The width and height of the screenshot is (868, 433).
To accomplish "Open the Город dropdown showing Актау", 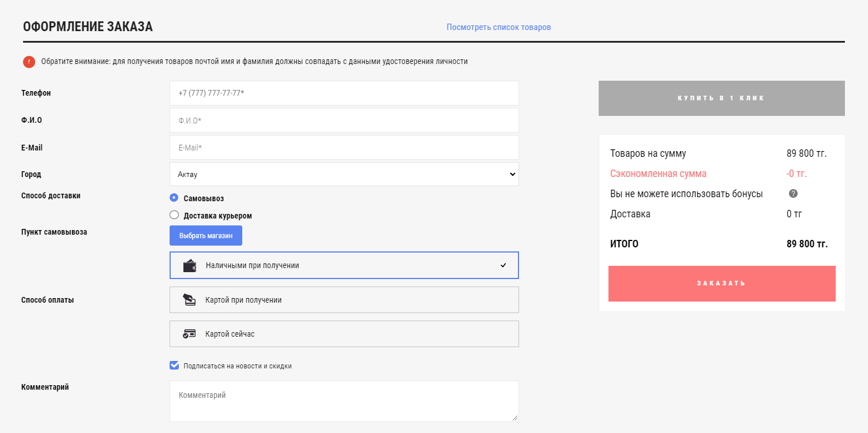I will pos(344,174).
